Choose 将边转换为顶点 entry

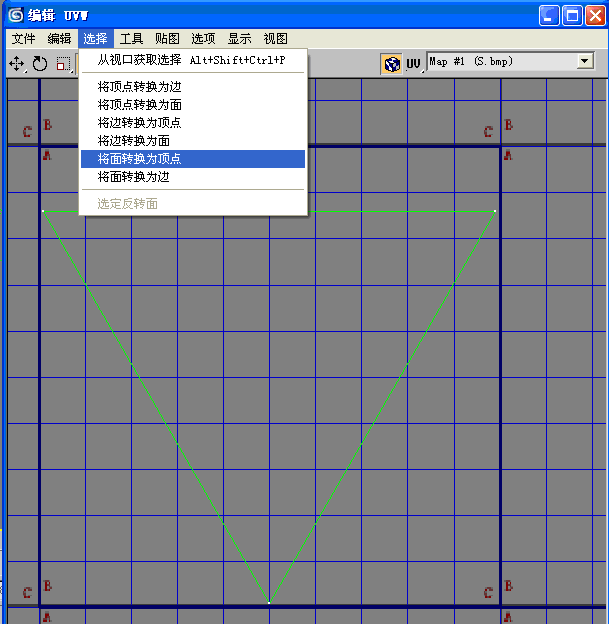193,123
